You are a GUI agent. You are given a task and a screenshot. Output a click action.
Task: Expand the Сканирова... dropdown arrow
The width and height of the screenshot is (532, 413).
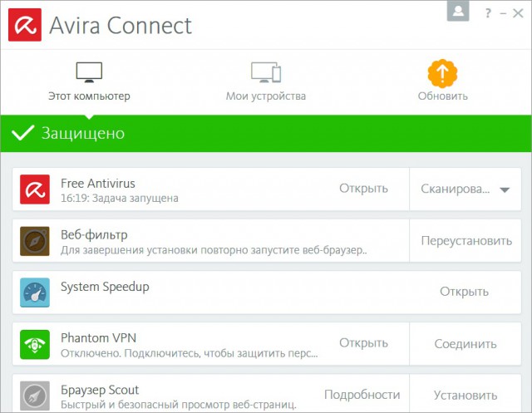[505, 190]
